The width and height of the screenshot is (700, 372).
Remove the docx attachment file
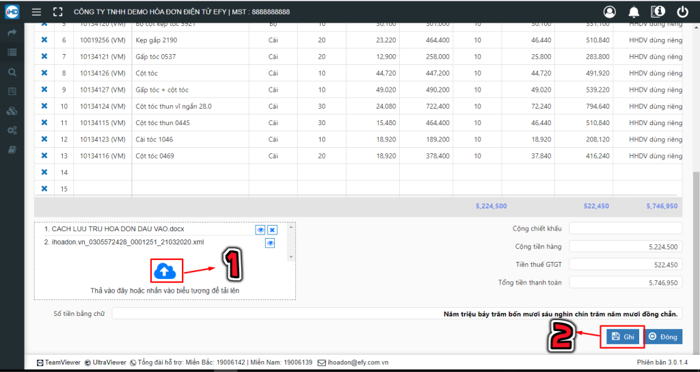coord(272,230)
